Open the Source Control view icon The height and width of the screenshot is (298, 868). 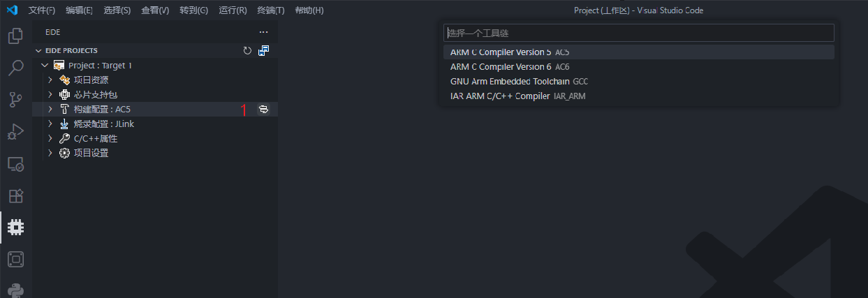pyautogui.click(x=15, y=99)
